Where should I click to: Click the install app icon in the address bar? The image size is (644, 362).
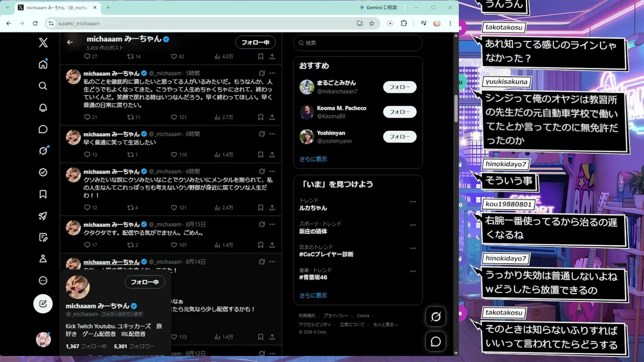click(x=360, y=23)
